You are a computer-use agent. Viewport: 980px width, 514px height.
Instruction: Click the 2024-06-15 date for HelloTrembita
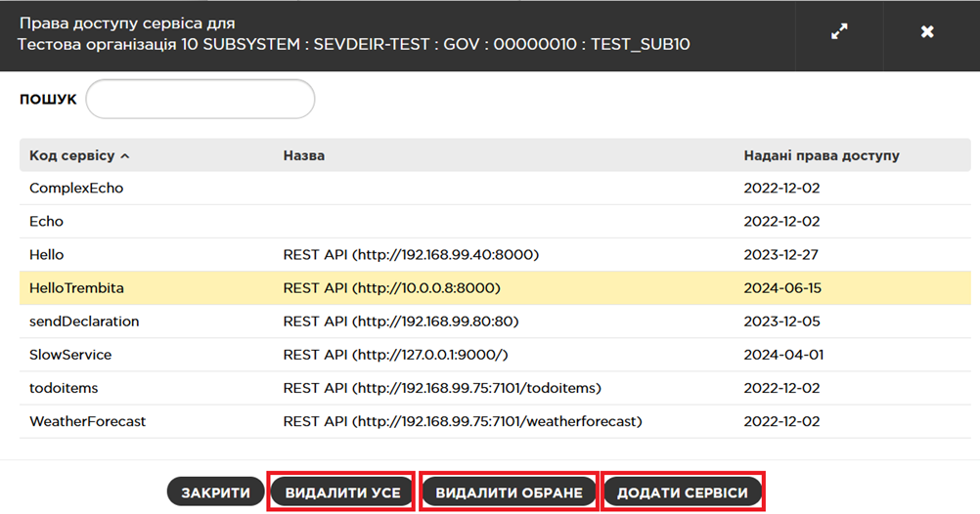(783, 288)
